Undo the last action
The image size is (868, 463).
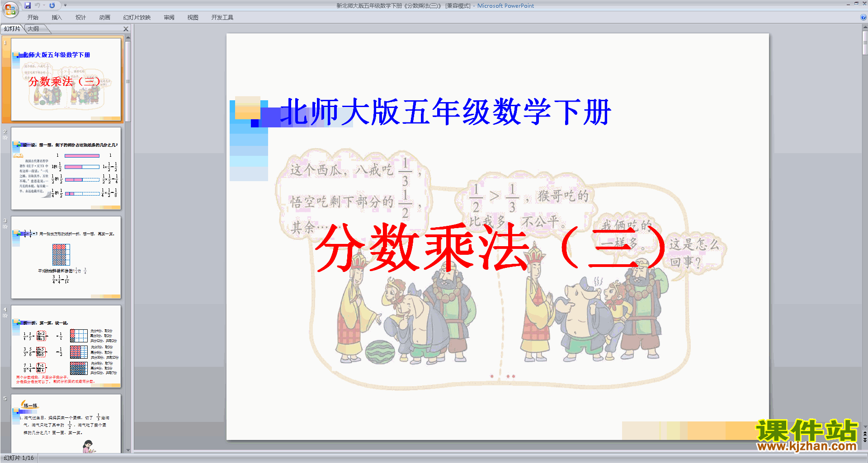[x=38, y=5]
